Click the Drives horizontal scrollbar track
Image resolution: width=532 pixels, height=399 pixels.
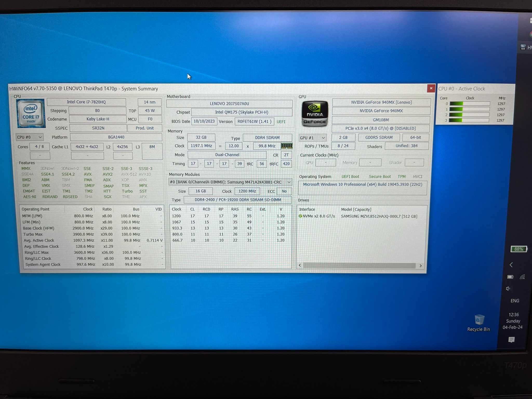tap(359, 265)
